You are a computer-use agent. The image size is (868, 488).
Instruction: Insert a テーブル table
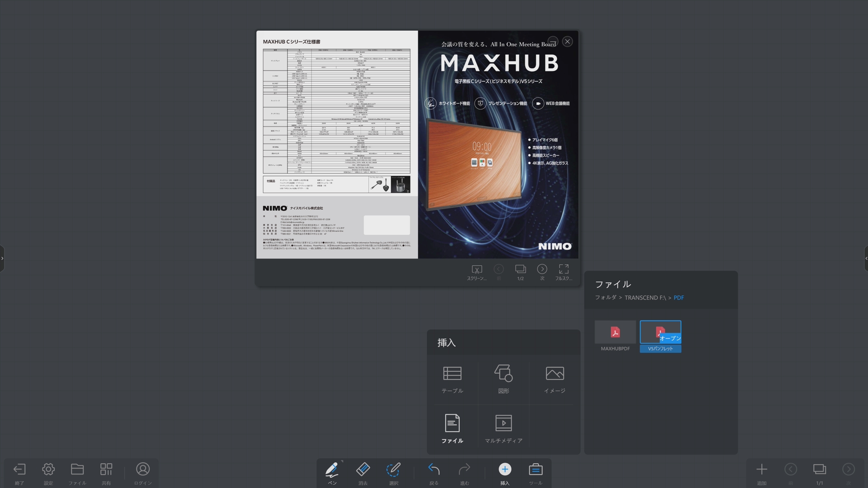[x=453, y=380]
